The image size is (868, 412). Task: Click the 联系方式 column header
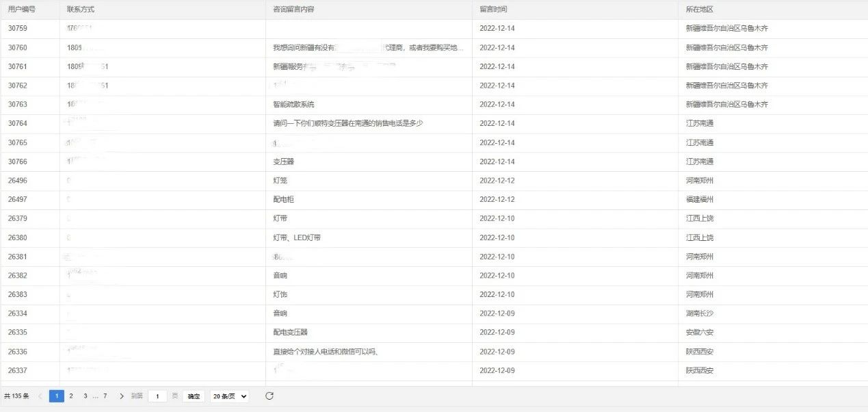81,10
